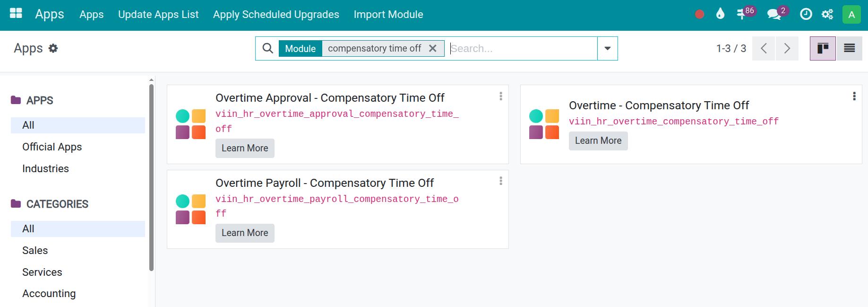Click the green avatar with letter A

851,14
